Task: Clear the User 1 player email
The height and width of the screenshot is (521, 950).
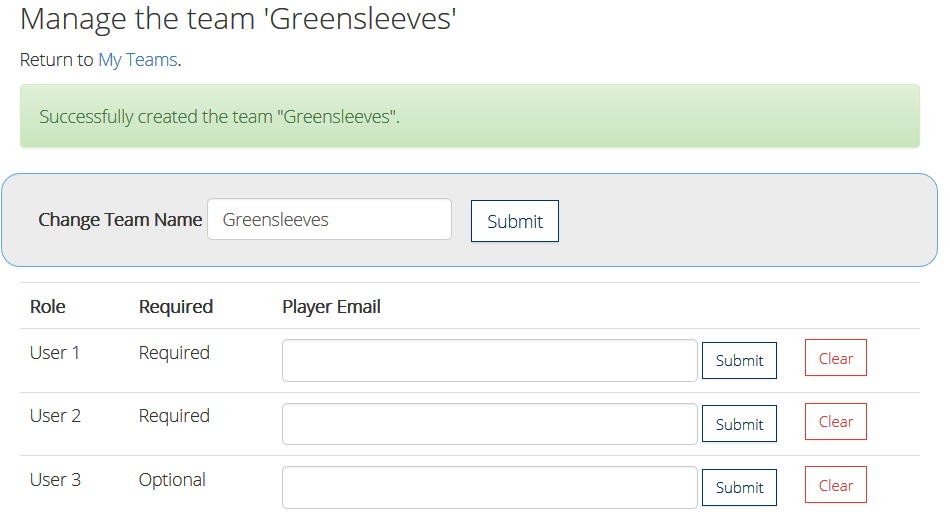Action: [835, 358]
